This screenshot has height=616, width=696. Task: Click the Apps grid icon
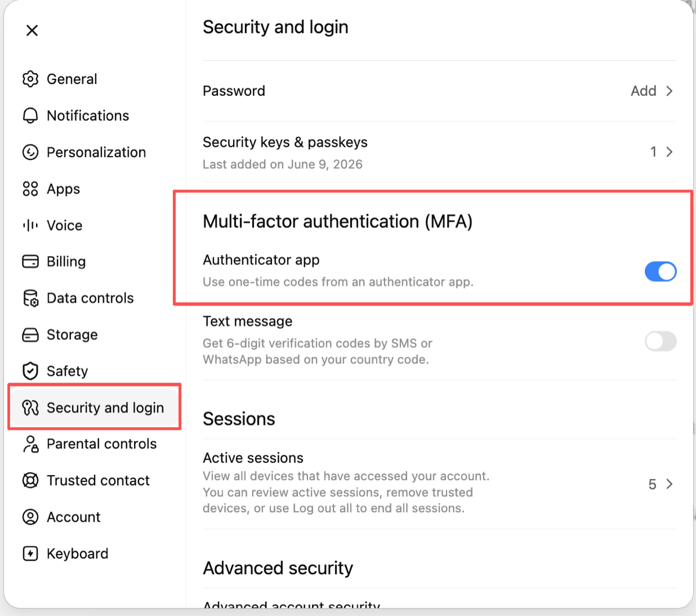30,189
